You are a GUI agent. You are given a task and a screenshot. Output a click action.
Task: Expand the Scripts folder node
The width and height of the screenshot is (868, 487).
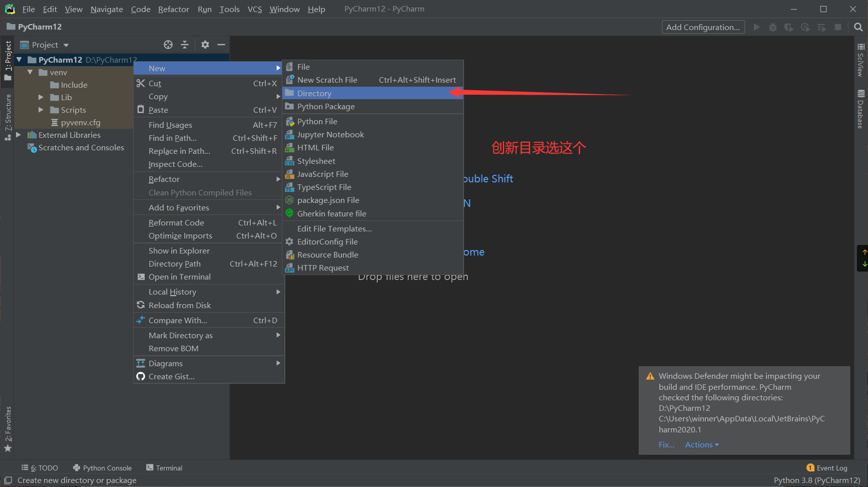click(41, 110)
